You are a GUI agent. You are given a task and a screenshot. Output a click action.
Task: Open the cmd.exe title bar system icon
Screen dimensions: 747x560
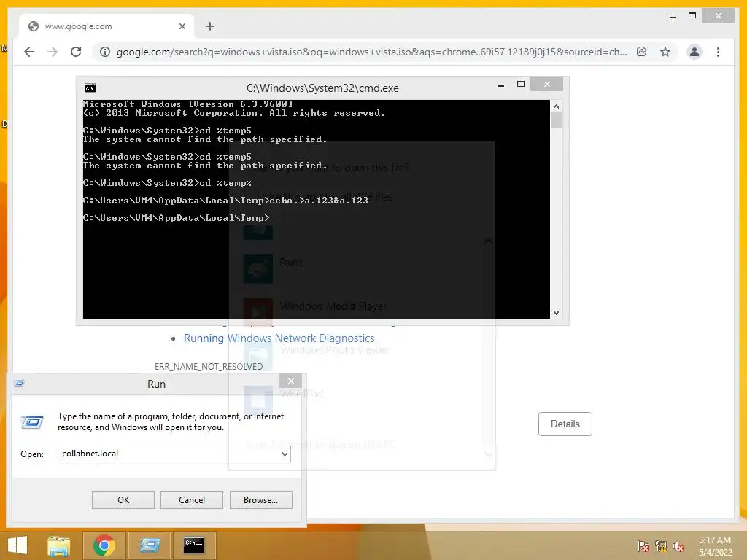click(x=90, y=88)
